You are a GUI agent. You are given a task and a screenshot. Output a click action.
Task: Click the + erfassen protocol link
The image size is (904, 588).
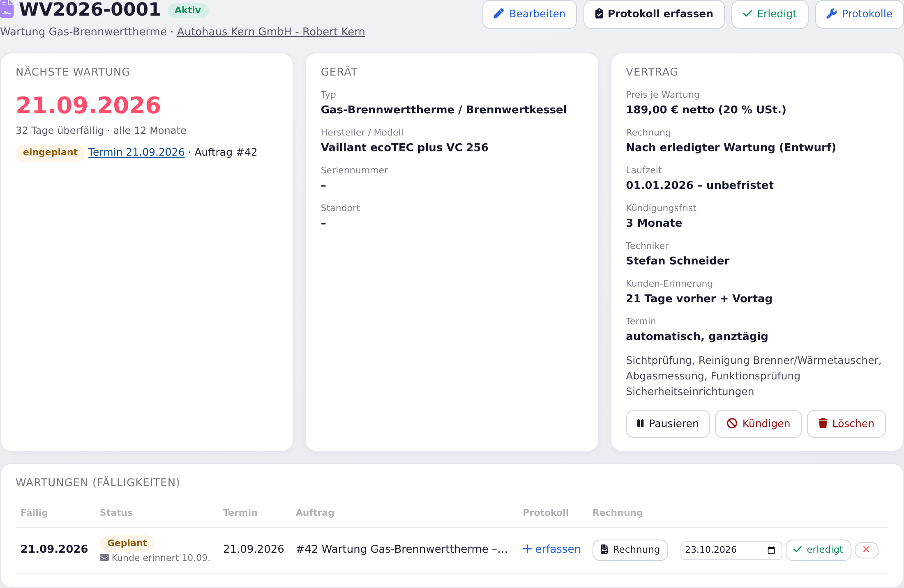coord(551,549)
